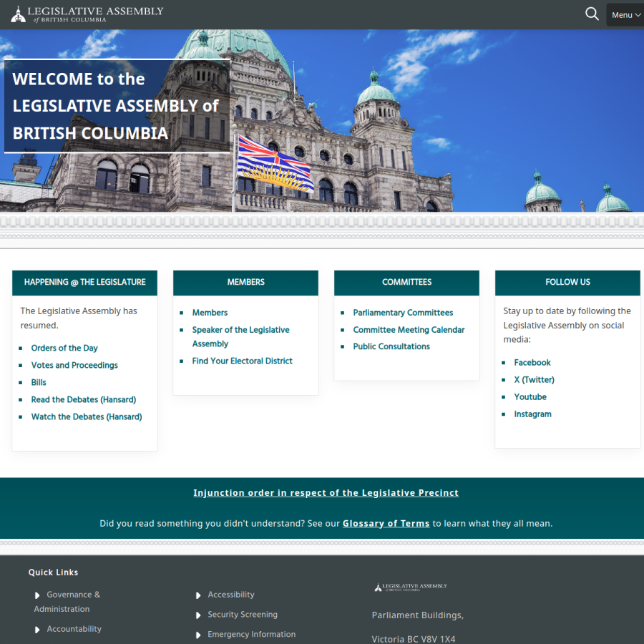
Task: Click the arrow icon beside Security Screening
Action: [x=198, y=615]
